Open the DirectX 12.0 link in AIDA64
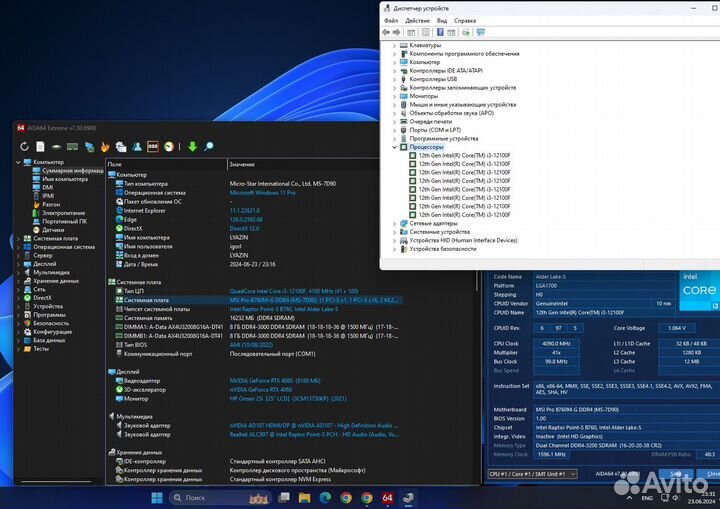The height and width of the screenshot is (509, 720). coord(244,229)
